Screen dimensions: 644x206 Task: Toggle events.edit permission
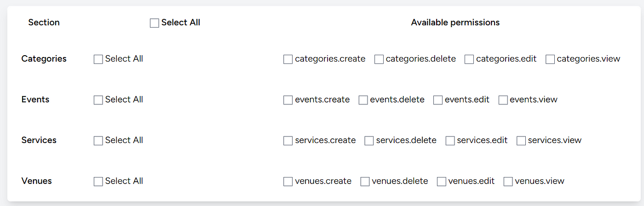(438, 100)
